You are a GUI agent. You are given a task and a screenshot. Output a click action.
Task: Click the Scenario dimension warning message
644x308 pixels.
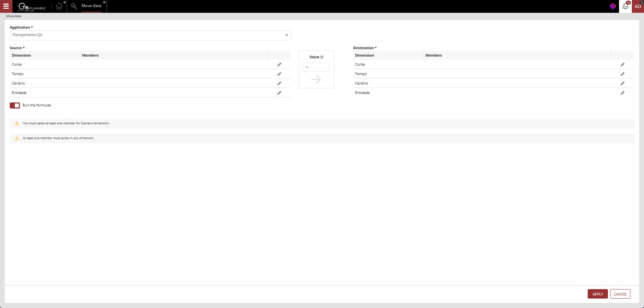pos(66,123)
